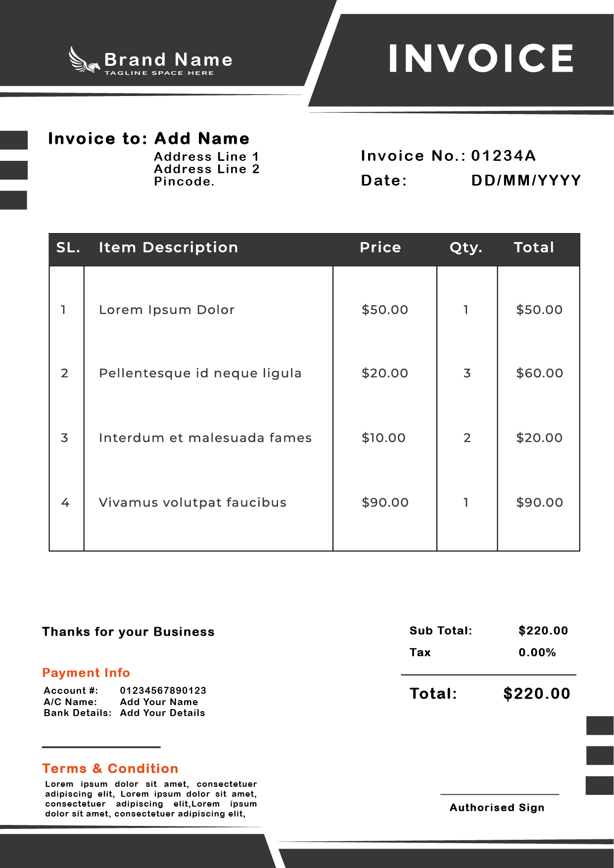Click the top dark square beside Invoice to
Screen dimensions: 614x868
(x=14, y=140)
